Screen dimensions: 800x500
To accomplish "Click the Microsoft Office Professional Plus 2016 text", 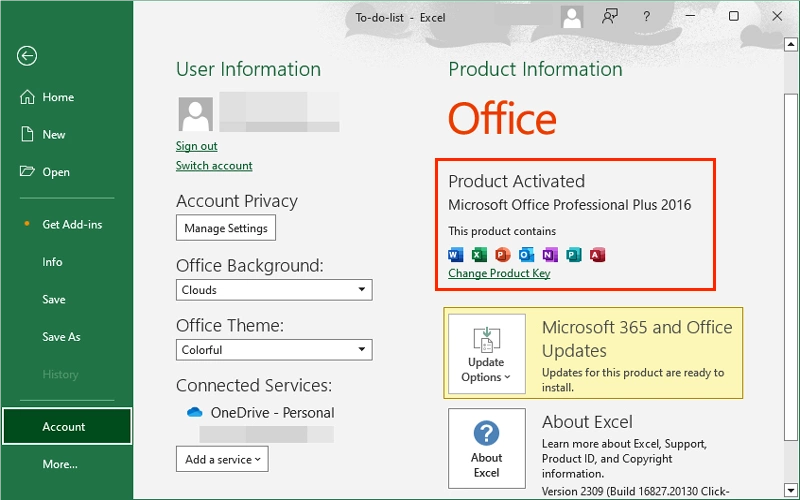I will 569,205.
